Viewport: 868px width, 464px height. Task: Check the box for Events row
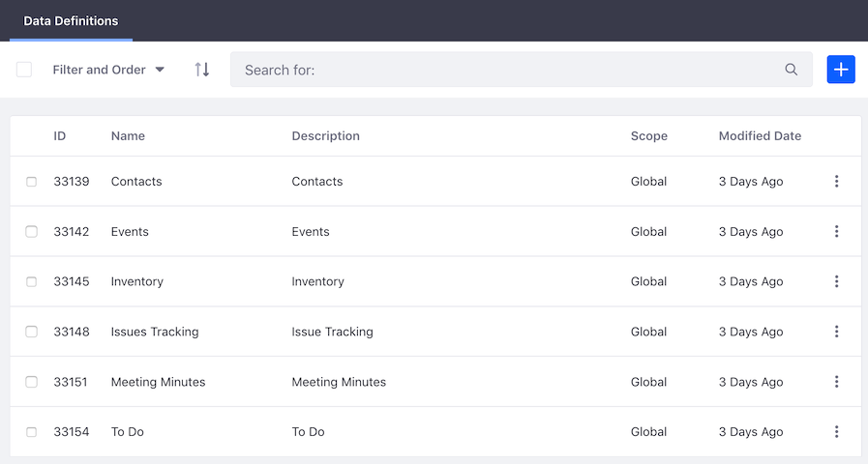point(32,232)
